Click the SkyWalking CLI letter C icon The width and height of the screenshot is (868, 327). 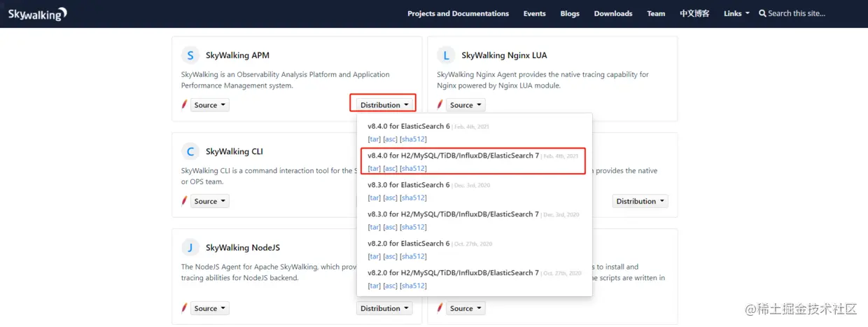[x=190, y=151]
